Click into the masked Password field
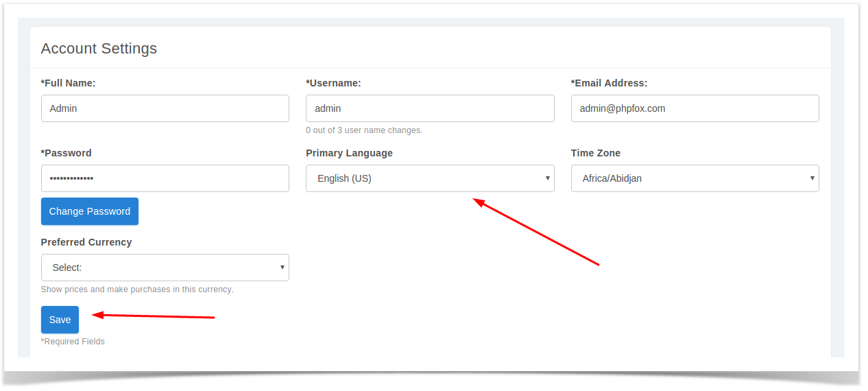This screenshot has width=868, height=391. 165,178
